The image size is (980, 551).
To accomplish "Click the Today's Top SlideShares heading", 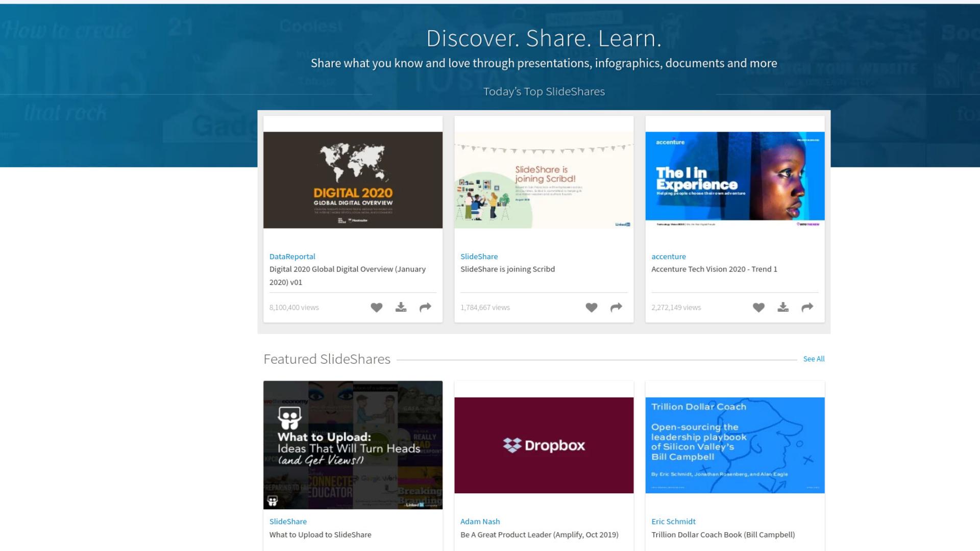I will 544,91.
